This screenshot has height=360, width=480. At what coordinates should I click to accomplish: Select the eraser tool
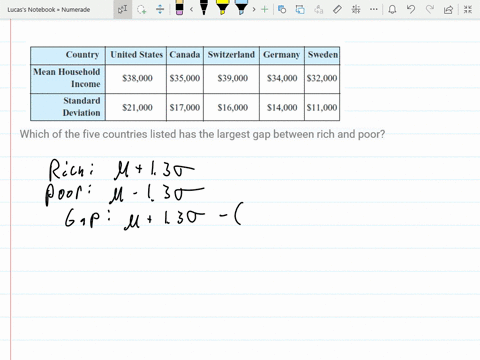coord(179,8)
